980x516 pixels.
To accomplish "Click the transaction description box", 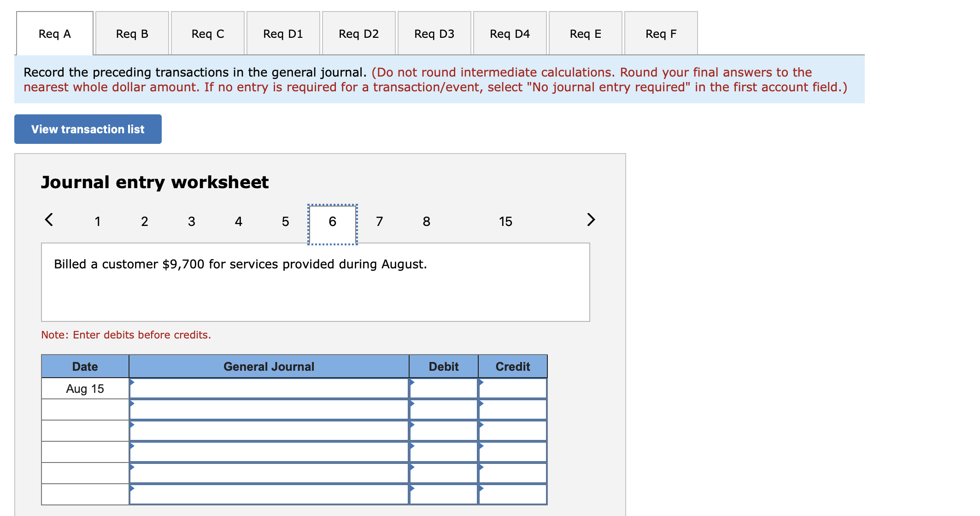I will pos(316,281).
